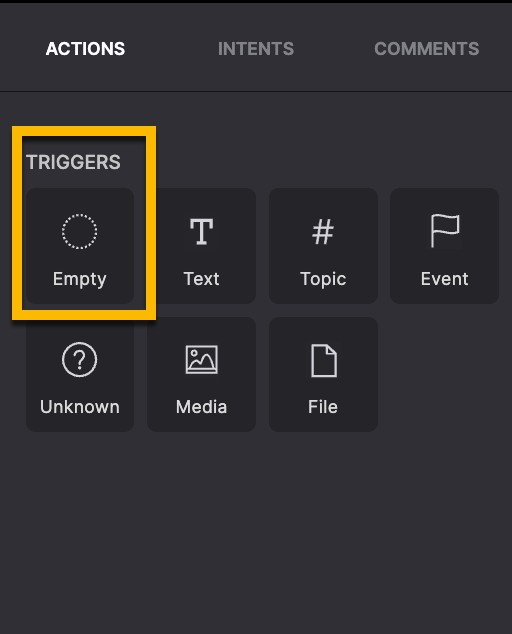Pick the Media trigger picture icon

(x=201, y=359)
